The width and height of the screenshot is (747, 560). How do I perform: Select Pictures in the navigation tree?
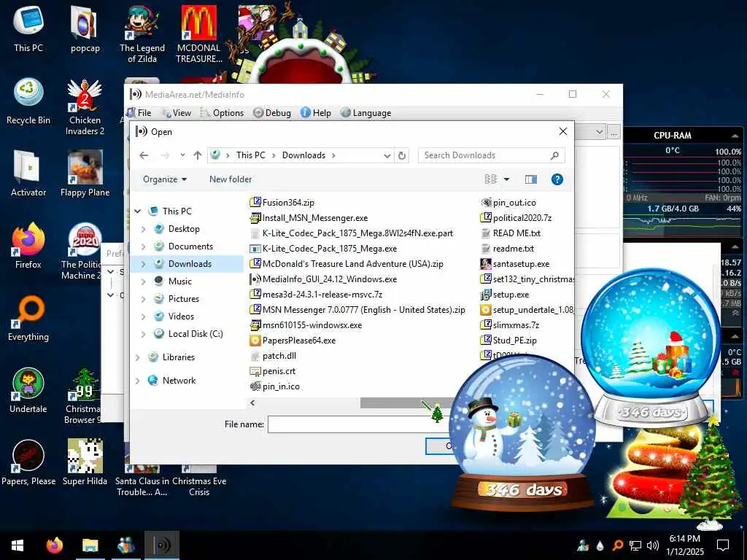183,299
